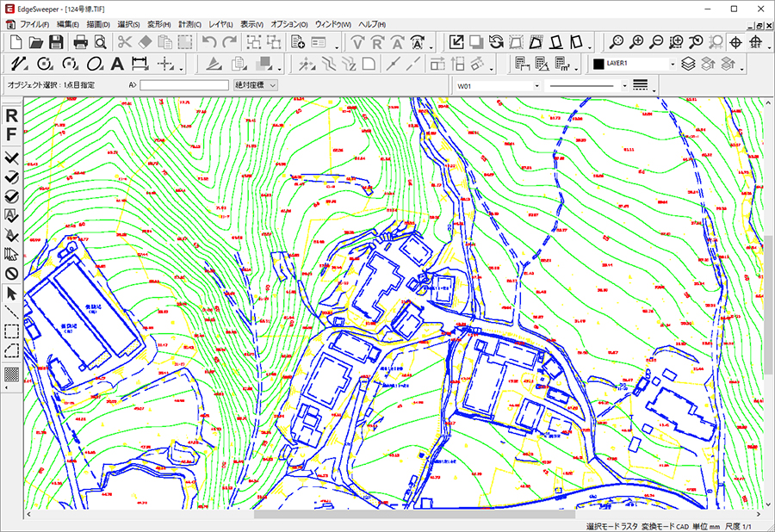Open the W01 line width dropdown

[x=536, y=86]
